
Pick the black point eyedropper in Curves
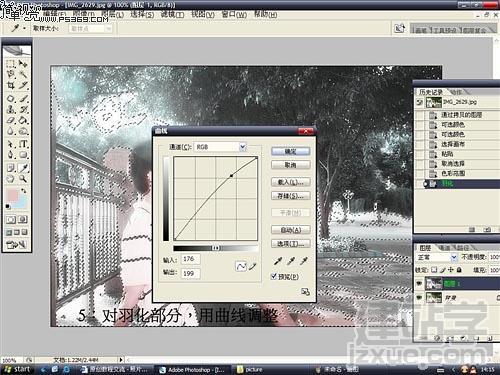click(x=278, y=261)
